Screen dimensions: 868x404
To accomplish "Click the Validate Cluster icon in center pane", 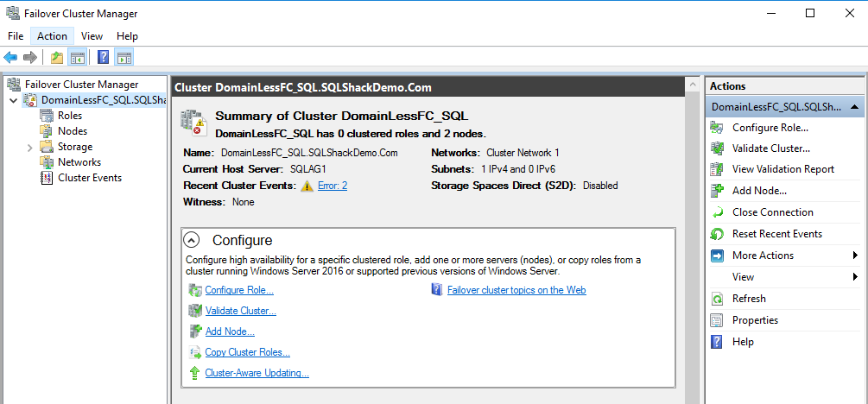I will 195,311.
